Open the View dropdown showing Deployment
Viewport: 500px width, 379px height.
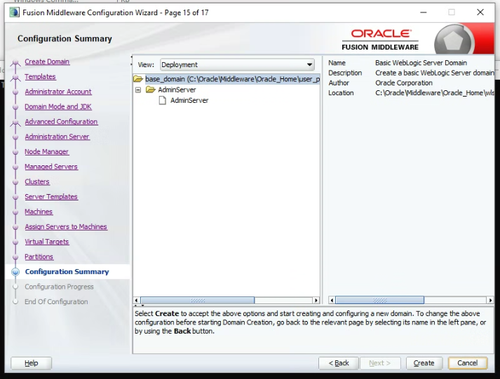[x=237, y=65]
